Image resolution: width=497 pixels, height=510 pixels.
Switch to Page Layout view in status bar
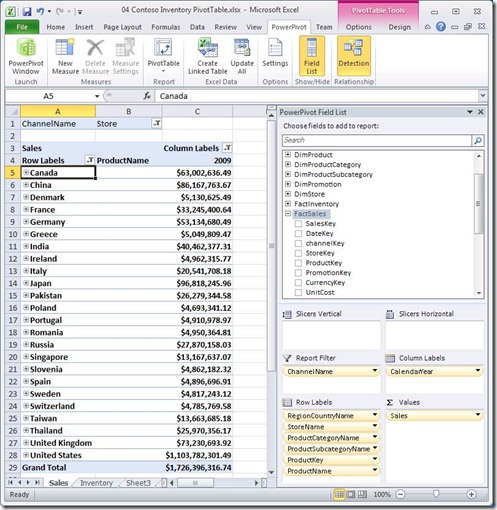coord(351,494)
